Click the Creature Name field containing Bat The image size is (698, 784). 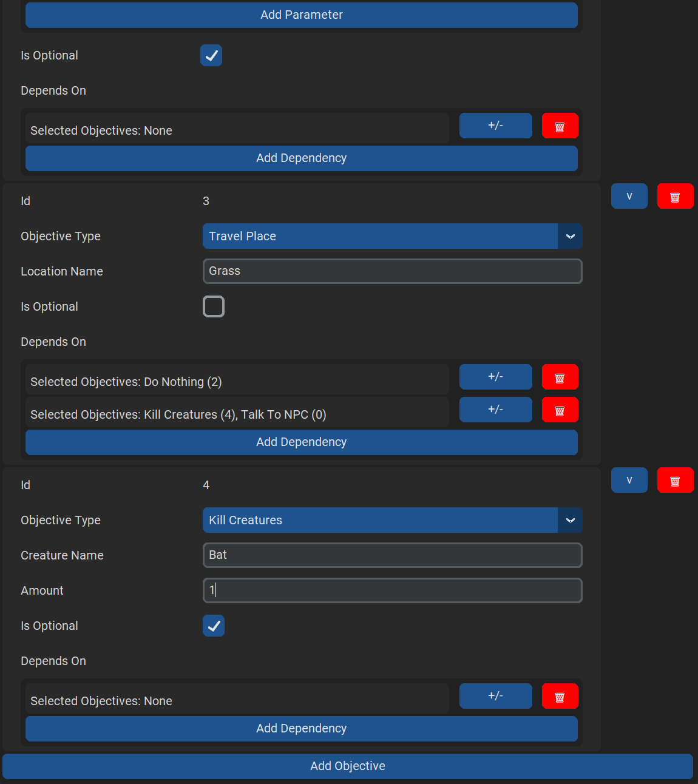pos(392,555)
